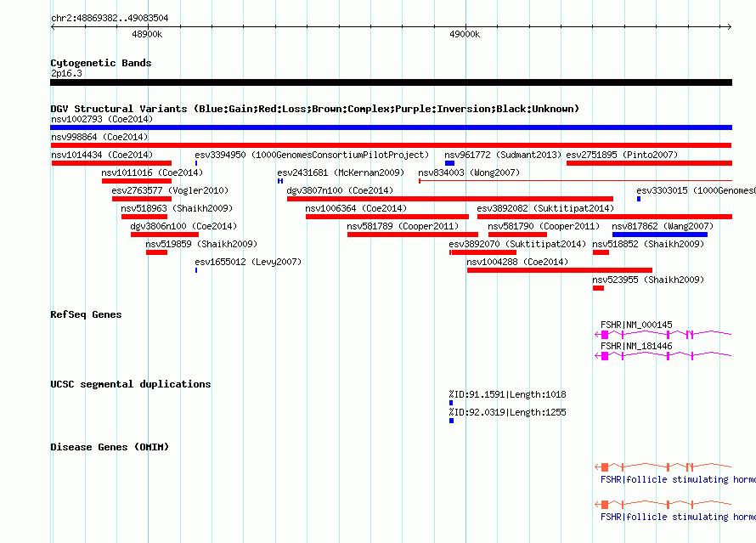Click the black 2p16.3 cytogenetic band bar
756x543 pixels.
[x=391, y=82]
